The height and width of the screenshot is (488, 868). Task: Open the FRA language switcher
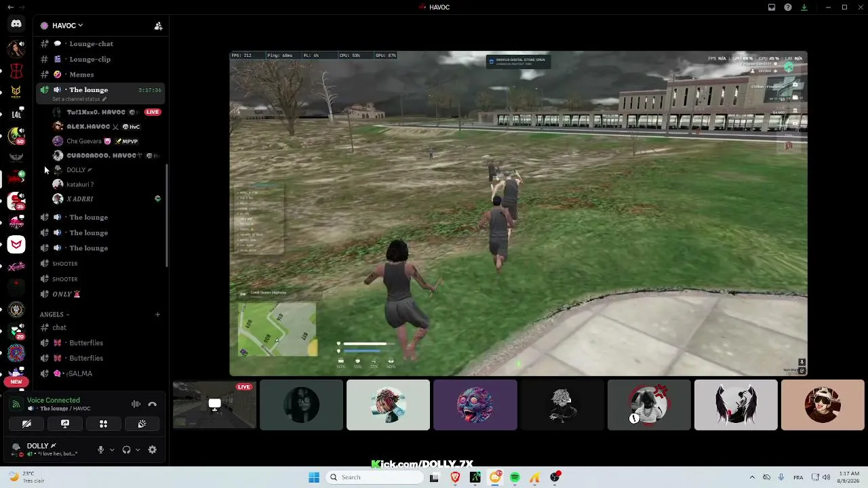pos(797,477)
